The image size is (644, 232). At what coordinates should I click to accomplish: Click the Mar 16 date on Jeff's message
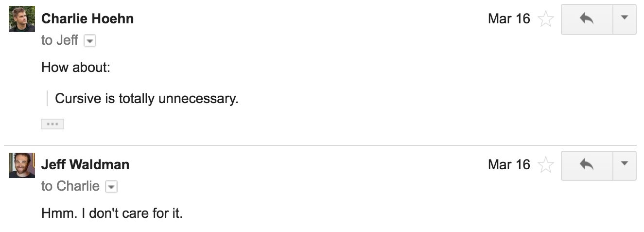(x=509, y=165)
